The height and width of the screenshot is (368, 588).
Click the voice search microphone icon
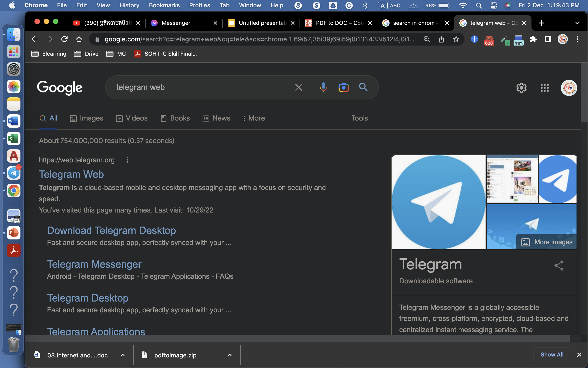pos(323,87)
